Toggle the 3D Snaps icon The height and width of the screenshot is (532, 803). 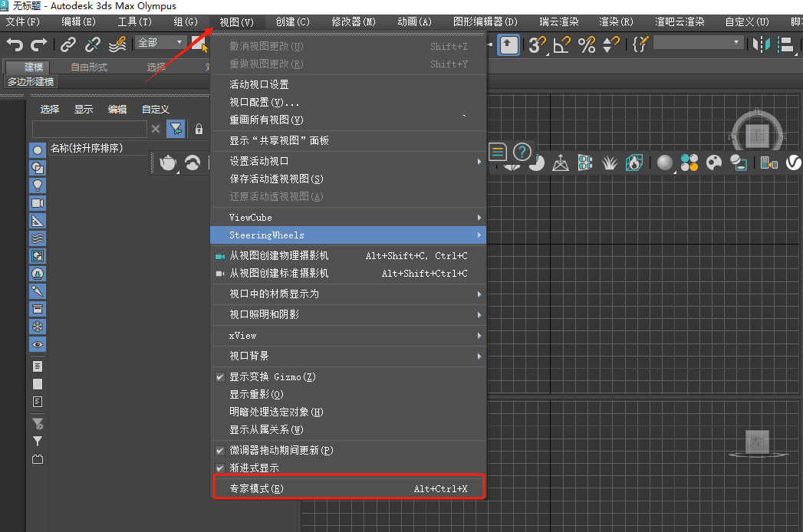(x=537, y=45)
